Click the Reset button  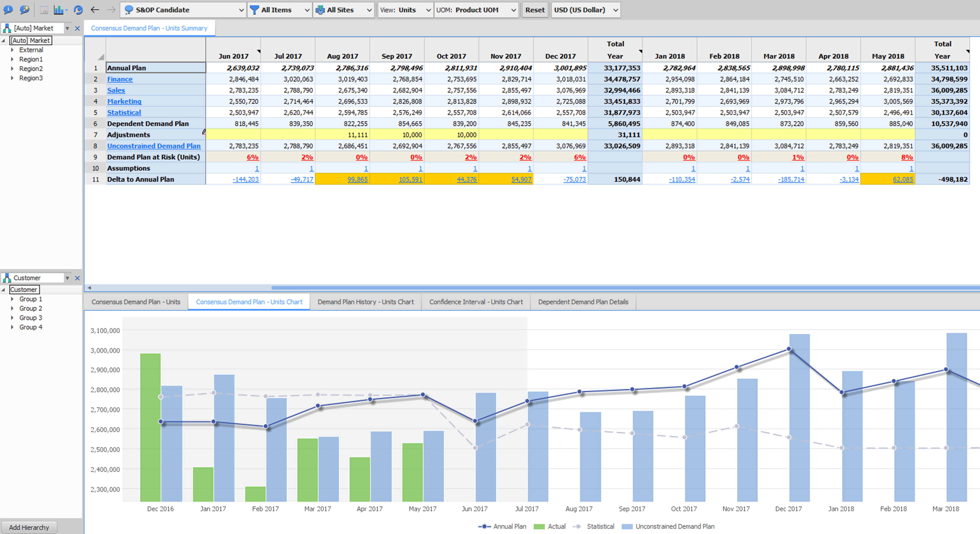(x=535, y=10)
